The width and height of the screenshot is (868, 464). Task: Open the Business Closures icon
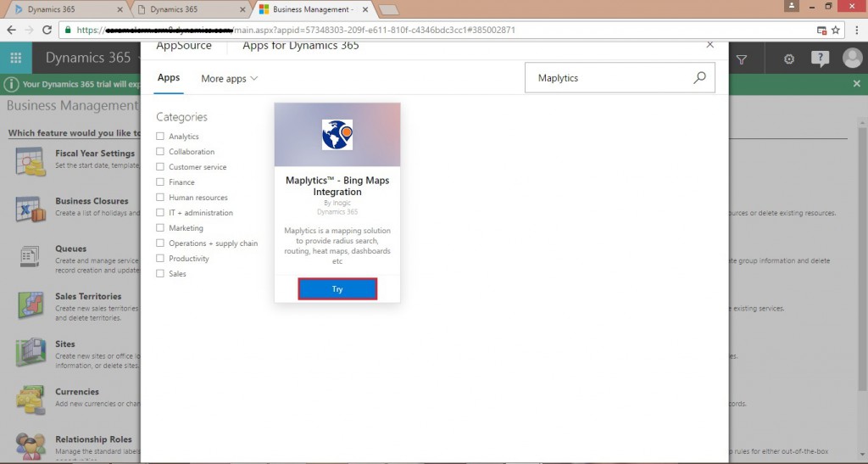[31, 210]
